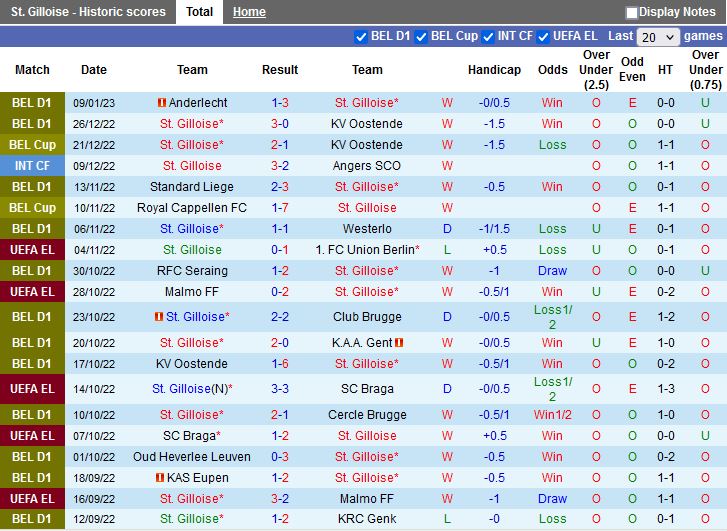Screen dimensions: 727x531
Task: Click the red card icon after K.A.A. Gent
Action: tap(399, 343)
